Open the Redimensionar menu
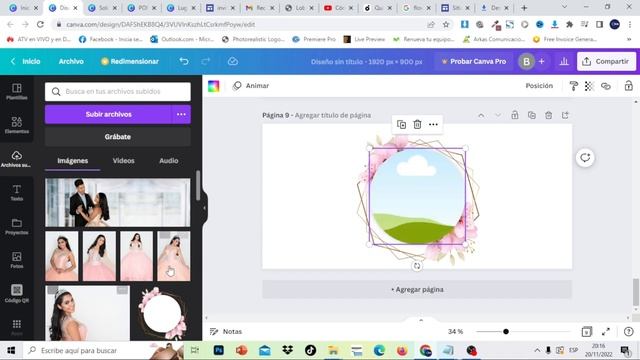 coord(130,61)
